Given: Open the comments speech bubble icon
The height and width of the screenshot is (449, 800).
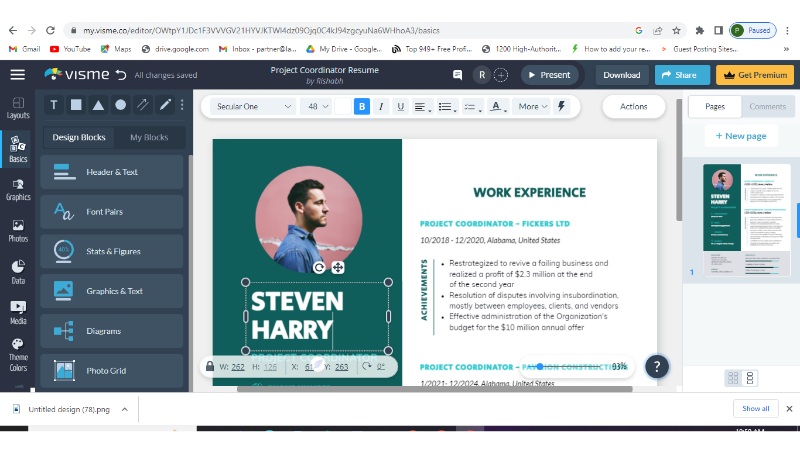Looking at the screenshot, I should click(458, 75).
